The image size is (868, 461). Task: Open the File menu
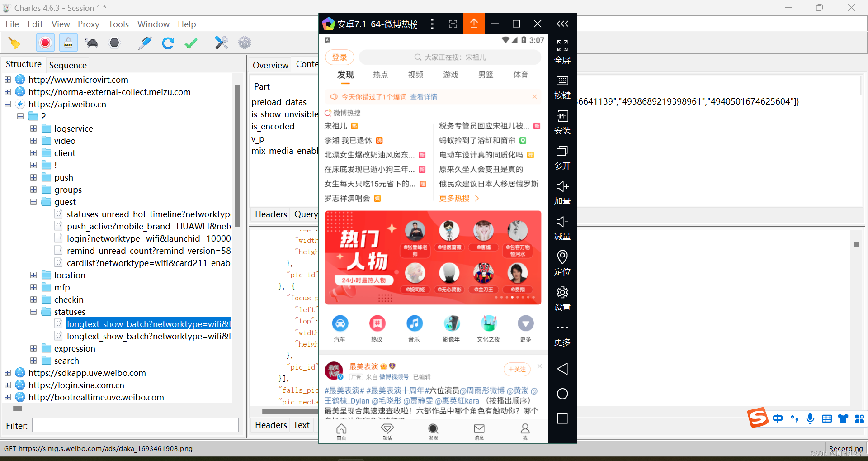point(12,24)
